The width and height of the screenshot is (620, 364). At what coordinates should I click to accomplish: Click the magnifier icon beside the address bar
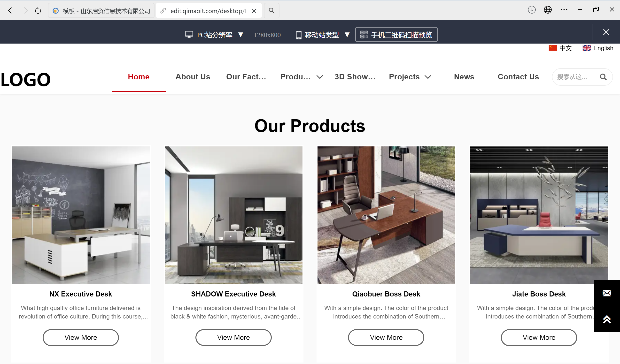[x=272, y=11]
